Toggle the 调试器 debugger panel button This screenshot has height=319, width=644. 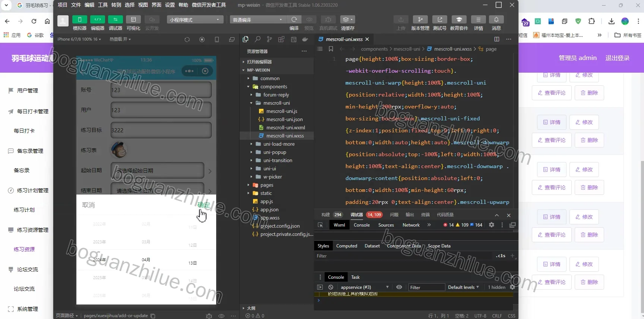[115, 19]
